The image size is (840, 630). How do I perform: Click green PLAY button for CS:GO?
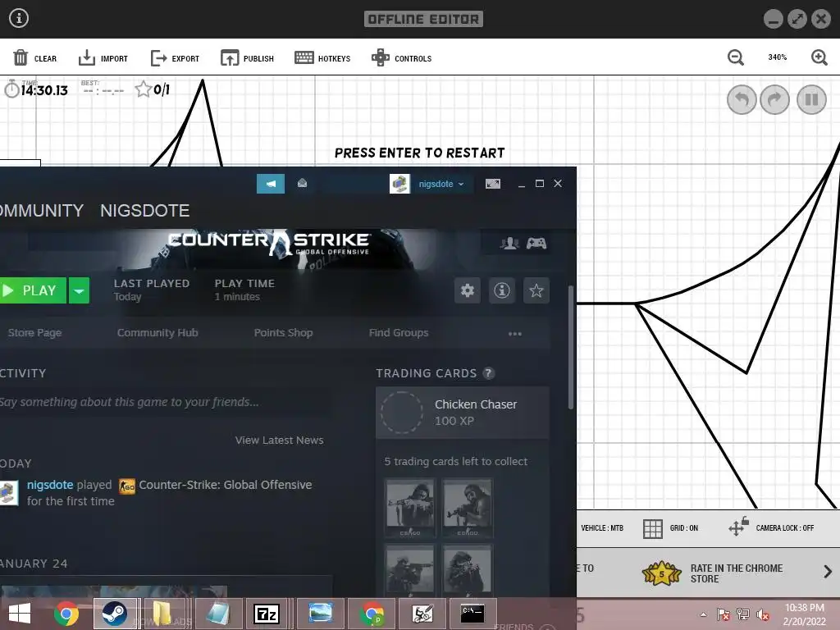tap(33, 290)
